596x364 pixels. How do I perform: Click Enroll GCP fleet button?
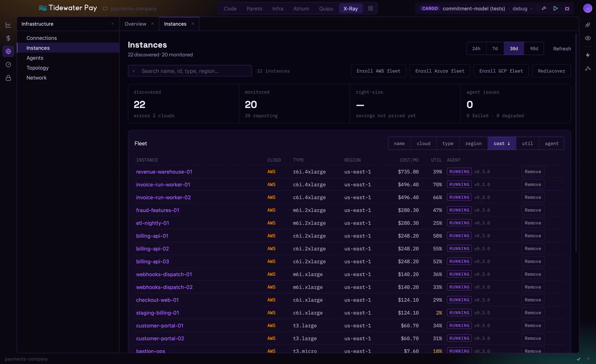tap(501, 71)
